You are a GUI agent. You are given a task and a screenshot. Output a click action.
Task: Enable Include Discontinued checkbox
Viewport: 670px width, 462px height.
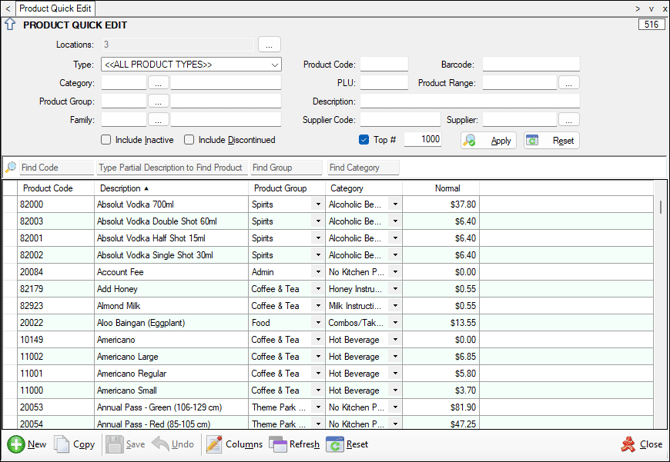click(189, 140)
